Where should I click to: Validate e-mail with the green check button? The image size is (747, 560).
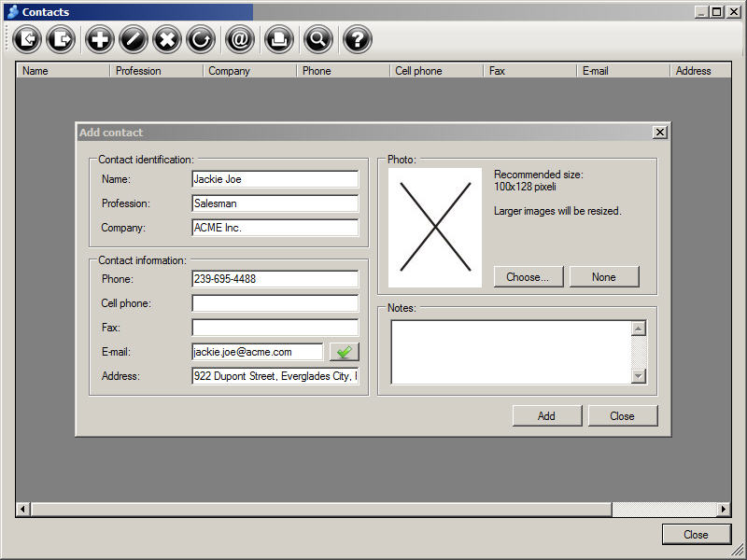[344, 352]
